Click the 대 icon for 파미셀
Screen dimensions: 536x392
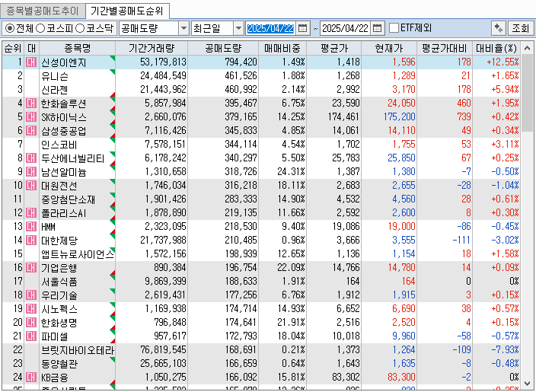pyautogui.click(x=31, y=336)
